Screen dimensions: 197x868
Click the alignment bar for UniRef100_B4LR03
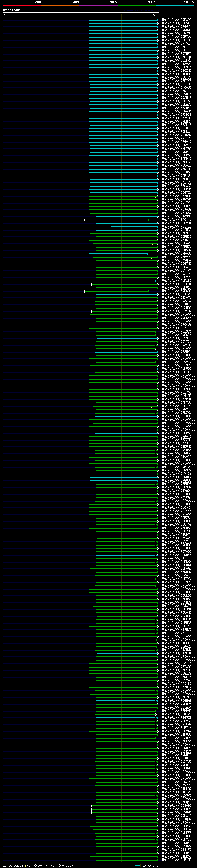[x=124, y=857]
